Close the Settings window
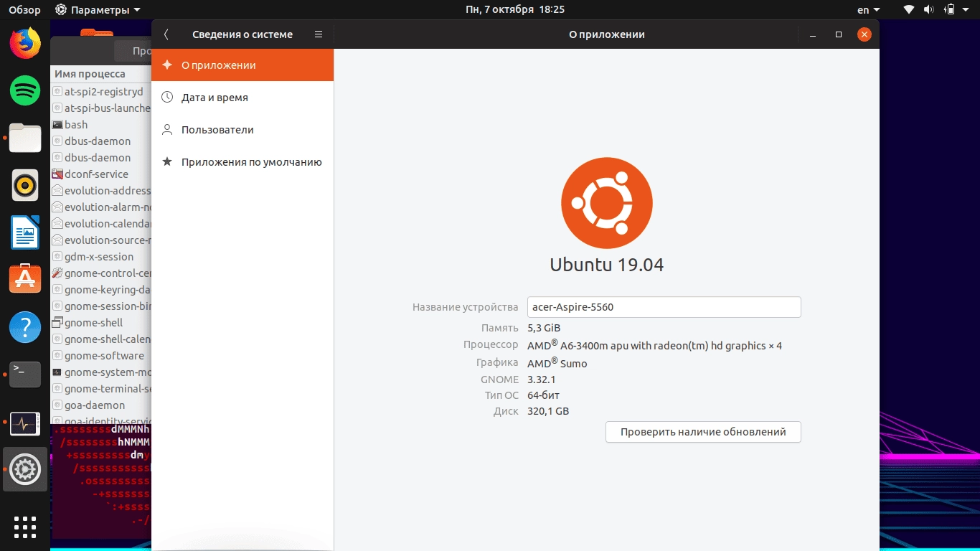Viewport: 980px width, 551px height. point(865,34)
